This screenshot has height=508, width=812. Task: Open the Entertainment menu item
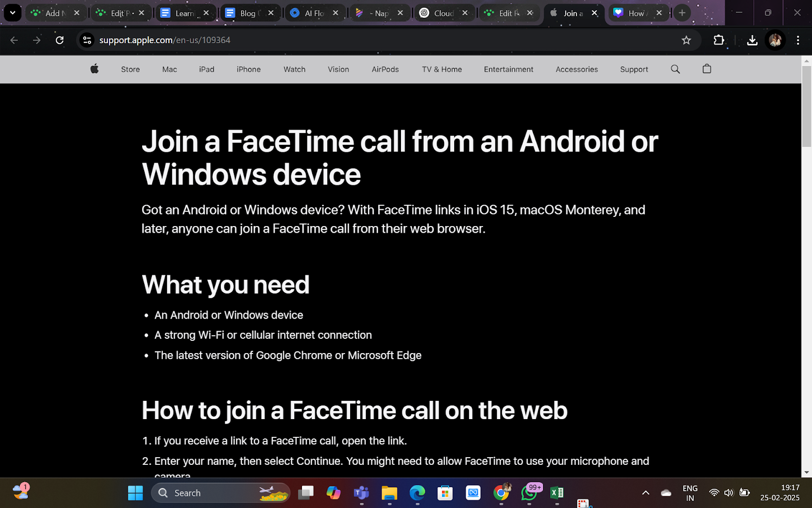[x=509, y=69]
